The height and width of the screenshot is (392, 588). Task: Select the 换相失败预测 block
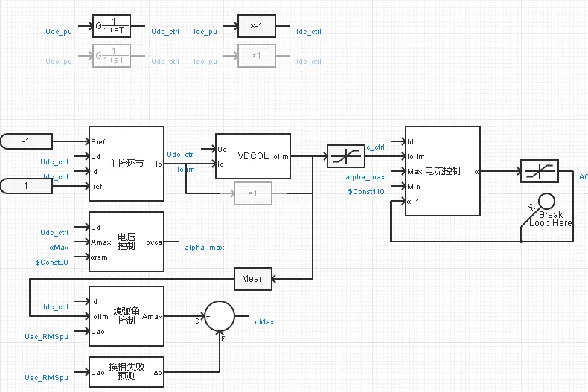126,371
